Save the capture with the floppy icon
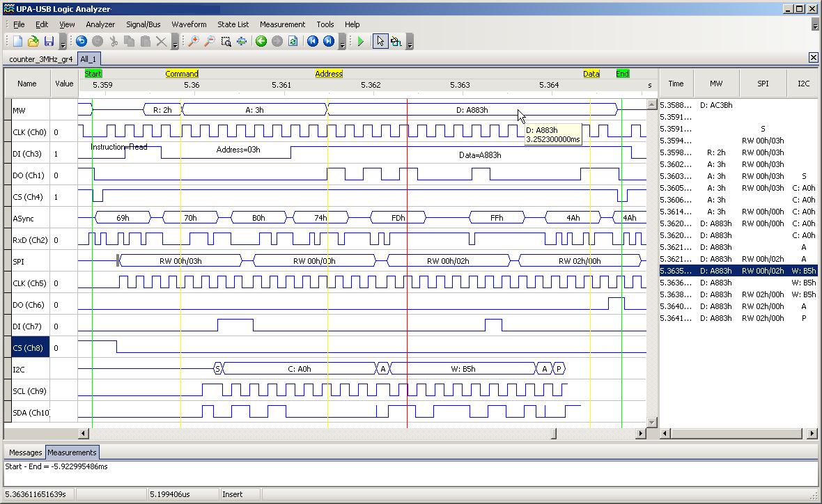Screen dimensions: 822x504 tap(49, 41)
